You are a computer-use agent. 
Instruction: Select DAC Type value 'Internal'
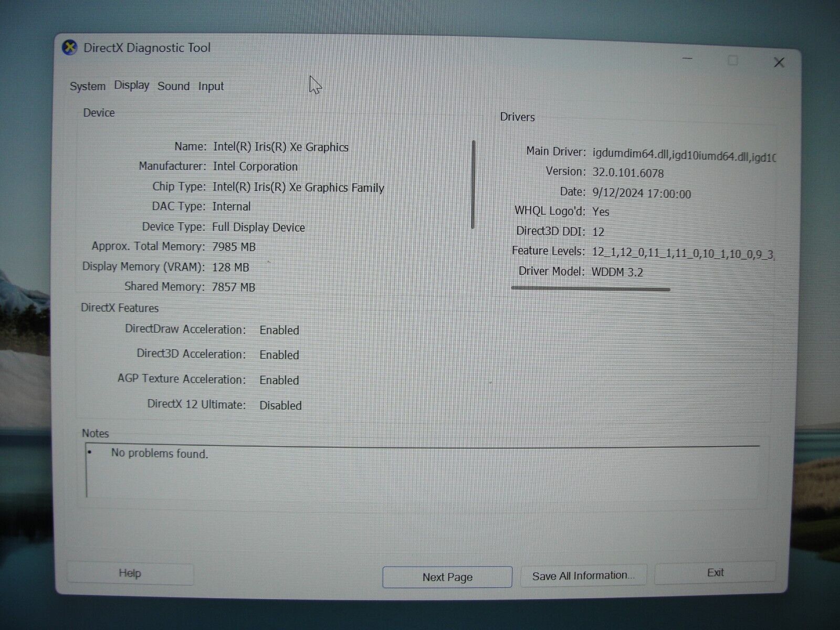point(232,207)
